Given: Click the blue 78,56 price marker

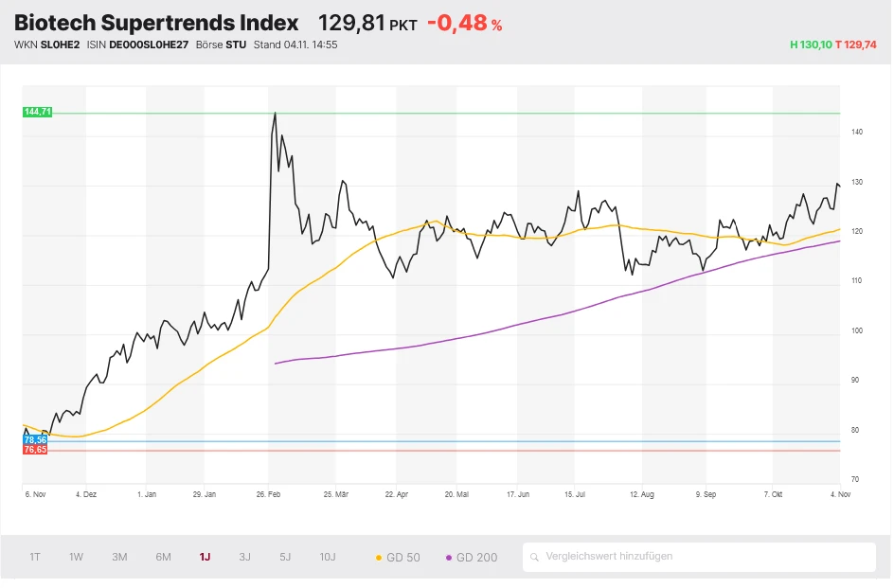Looking at the screenshot, I should [x=35, y=439].
